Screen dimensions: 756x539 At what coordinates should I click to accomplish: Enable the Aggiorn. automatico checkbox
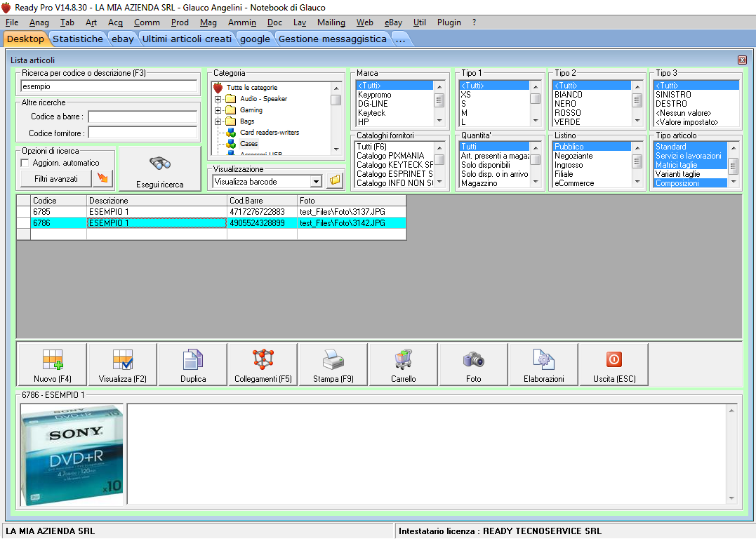pos(25,163)
